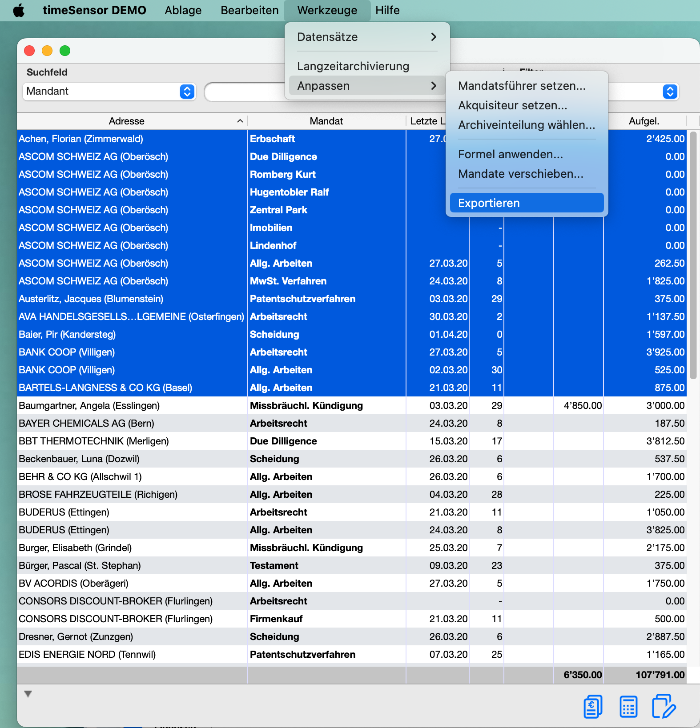Select row BBT THERMOTECHNIK (Merligen)
This screenshot has width=700, height=728.
tap(351, 441)
